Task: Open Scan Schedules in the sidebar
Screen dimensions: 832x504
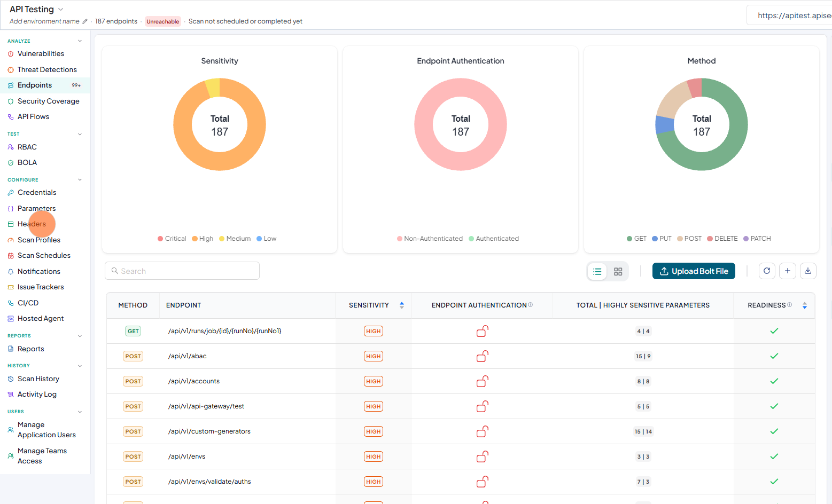Action: click(x=44, y=256)
